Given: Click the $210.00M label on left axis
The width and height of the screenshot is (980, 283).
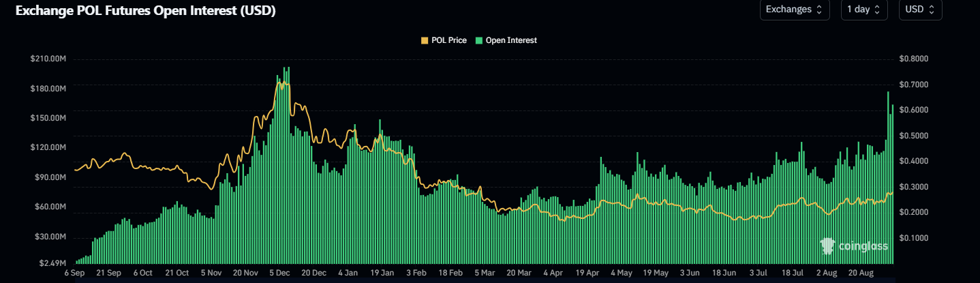Looking at the screenshot, I should pos(48,59).
